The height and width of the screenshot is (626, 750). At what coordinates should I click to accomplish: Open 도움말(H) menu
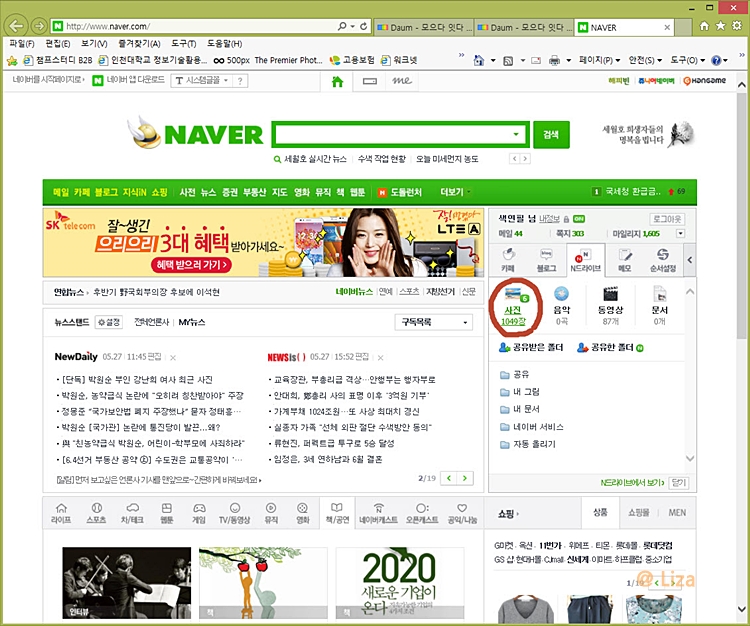pos(224,44)
